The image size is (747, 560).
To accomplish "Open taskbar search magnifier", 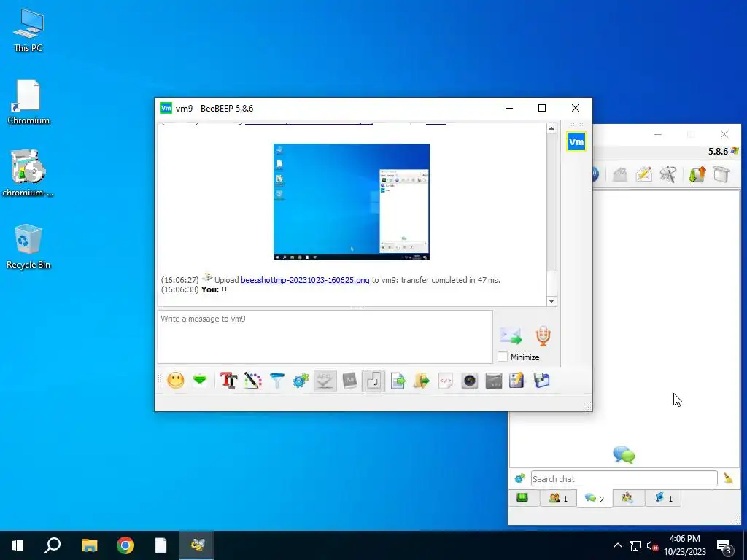I will pyautogui.click(x=53, y=545).
